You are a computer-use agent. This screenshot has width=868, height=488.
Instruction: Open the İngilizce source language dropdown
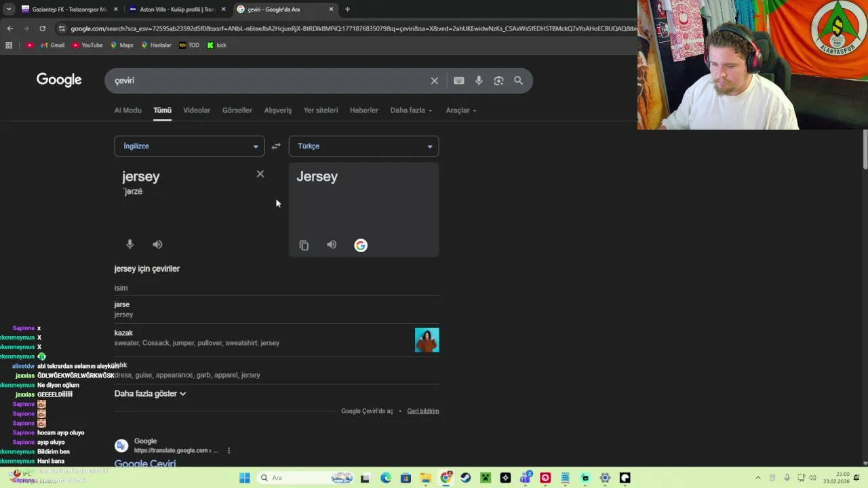189,146
